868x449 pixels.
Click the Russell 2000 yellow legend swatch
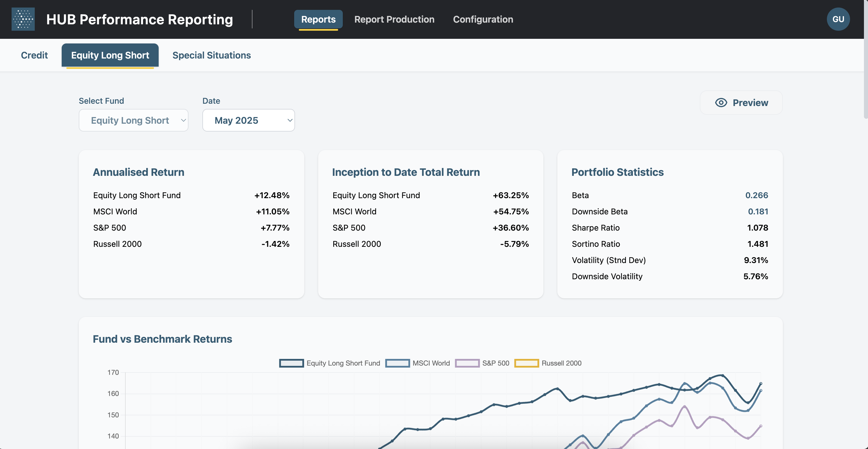(x=526, y=363)
